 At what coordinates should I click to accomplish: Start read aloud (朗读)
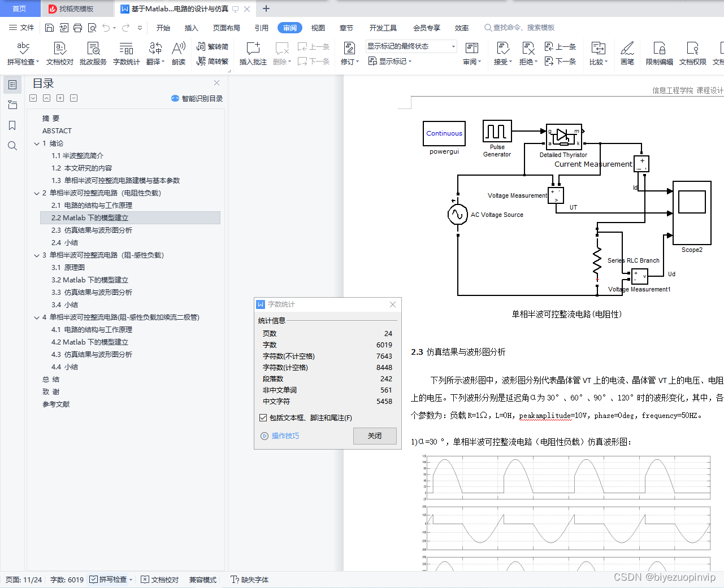coord(179,54)
